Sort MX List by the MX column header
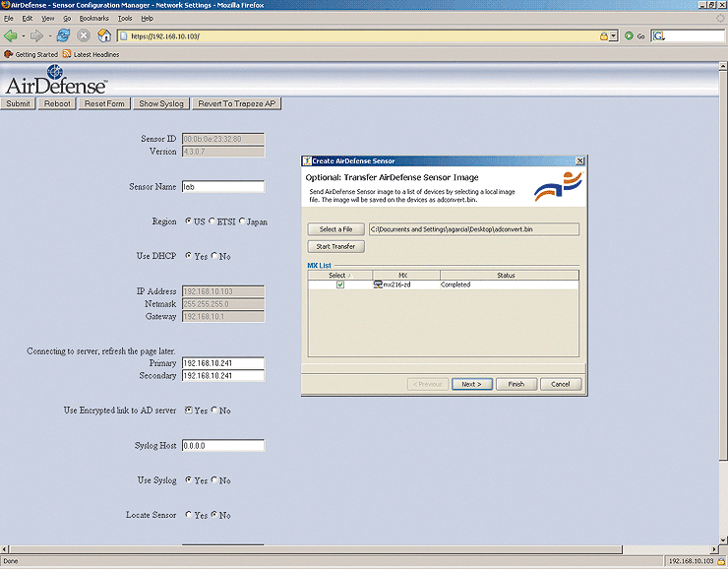The height and width of the screenshot is (569, 728). pos(405,275)
